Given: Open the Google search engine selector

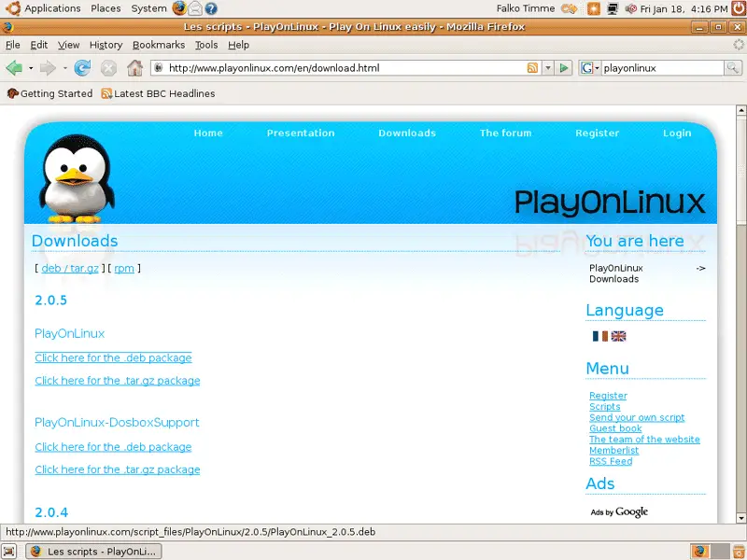Looking at the screenshot, I should (590, 68).
